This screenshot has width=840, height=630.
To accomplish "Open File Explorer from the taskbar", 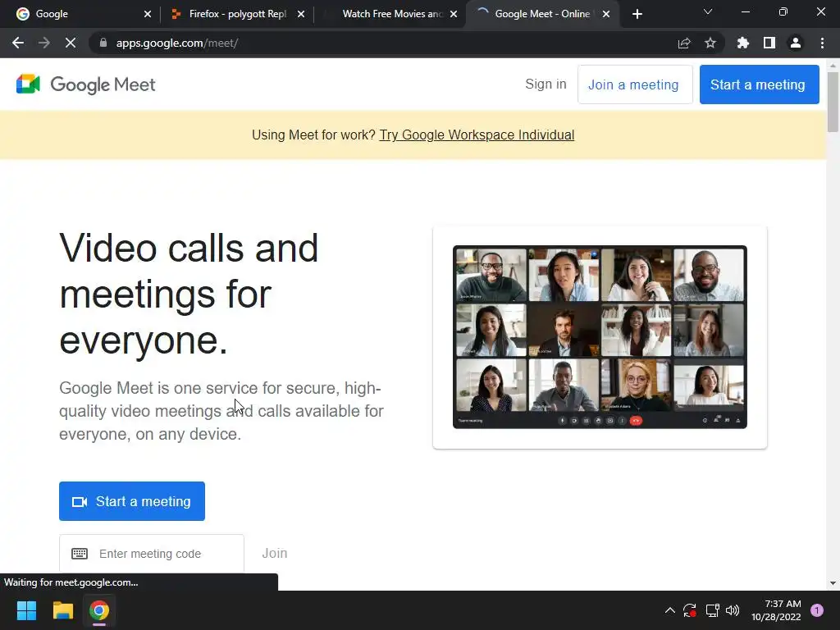I will [62, 610].
